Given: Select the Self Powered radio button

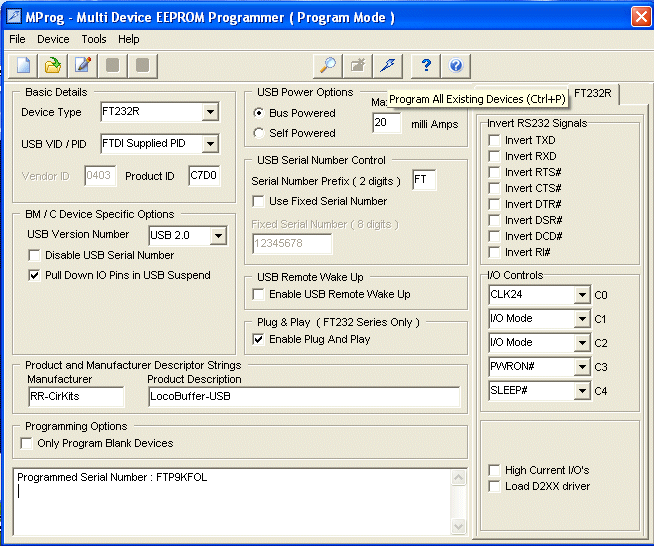Looking at the screenshot, I should click(259, 133).
